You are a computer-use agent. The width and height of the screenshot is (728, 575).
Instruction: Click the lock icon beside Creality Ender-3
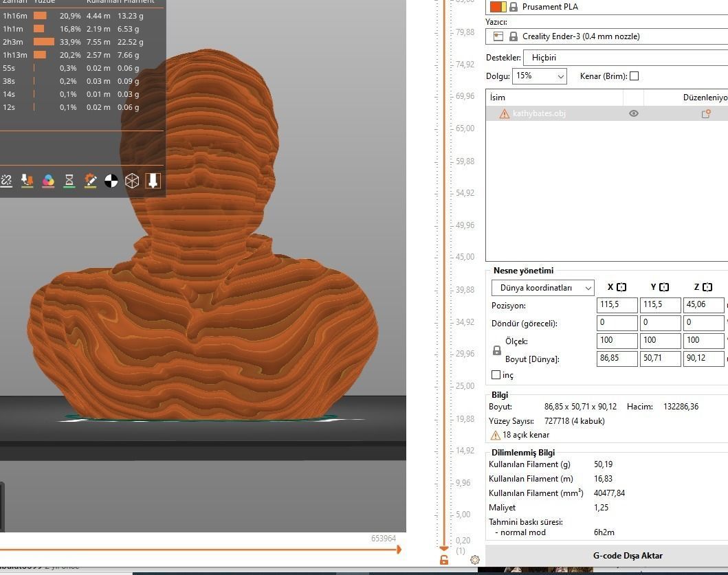click(x=513, y=36)
